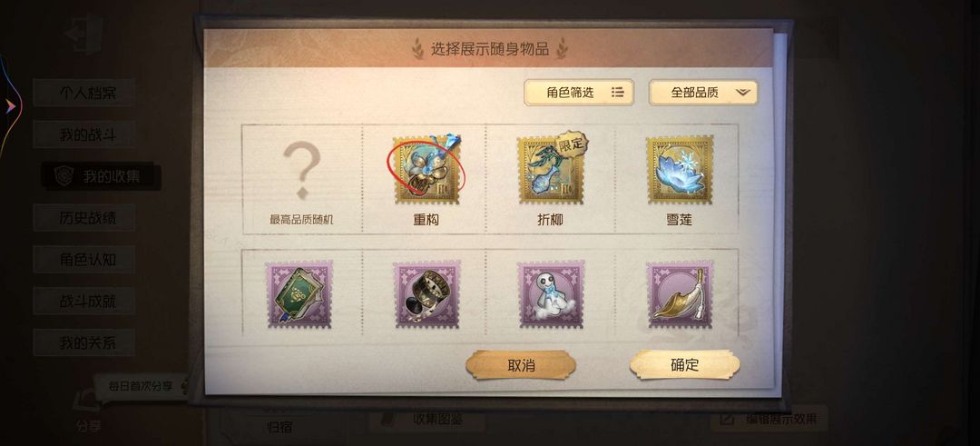The width and height of the screenshot is (980, 446).
Task: Choose the 雪莲 blue lotus stamp
Action: [x=680, y=170]
